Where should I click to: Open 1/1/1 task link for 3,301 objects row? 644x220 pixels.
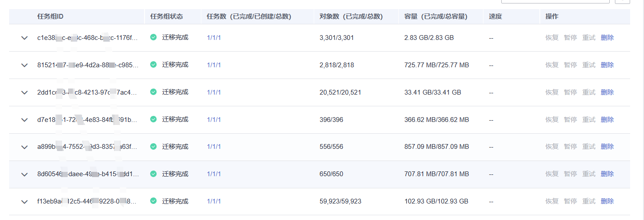pyautogui.click(x=214, y=38)
